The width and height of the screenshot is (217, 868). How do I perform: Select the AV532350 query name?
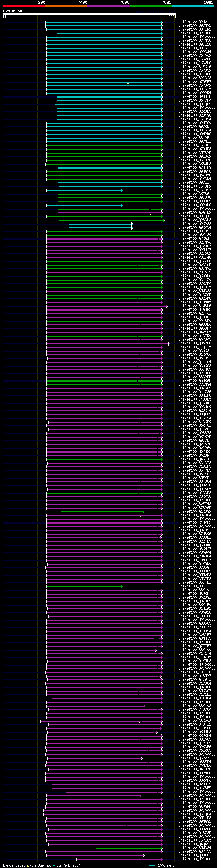(x=13, y=11)
